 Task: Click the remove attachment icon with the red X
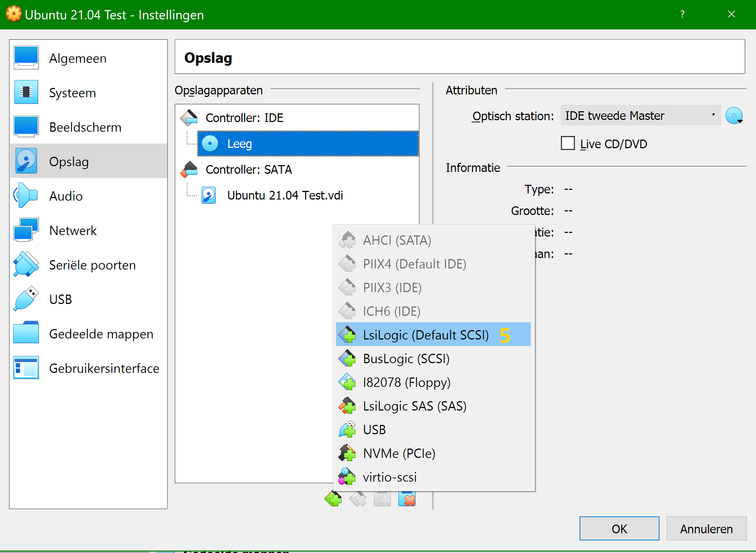(407, 499)
